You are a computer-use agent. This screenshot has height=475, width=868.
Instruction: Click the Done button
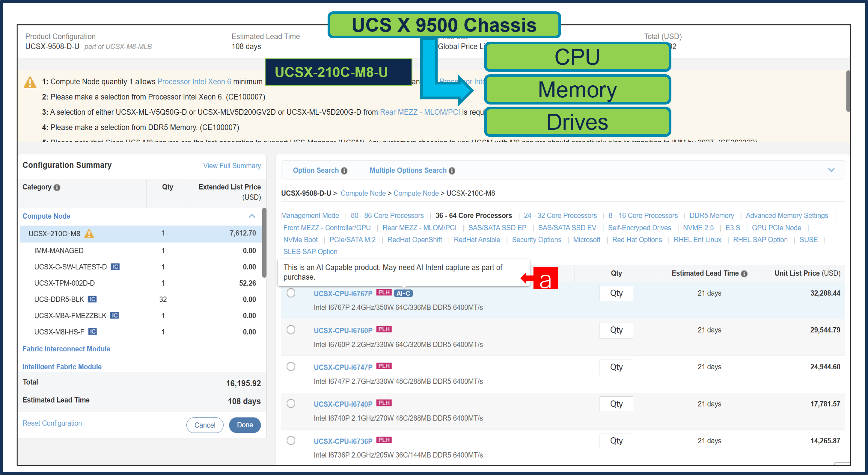(245, 425)
